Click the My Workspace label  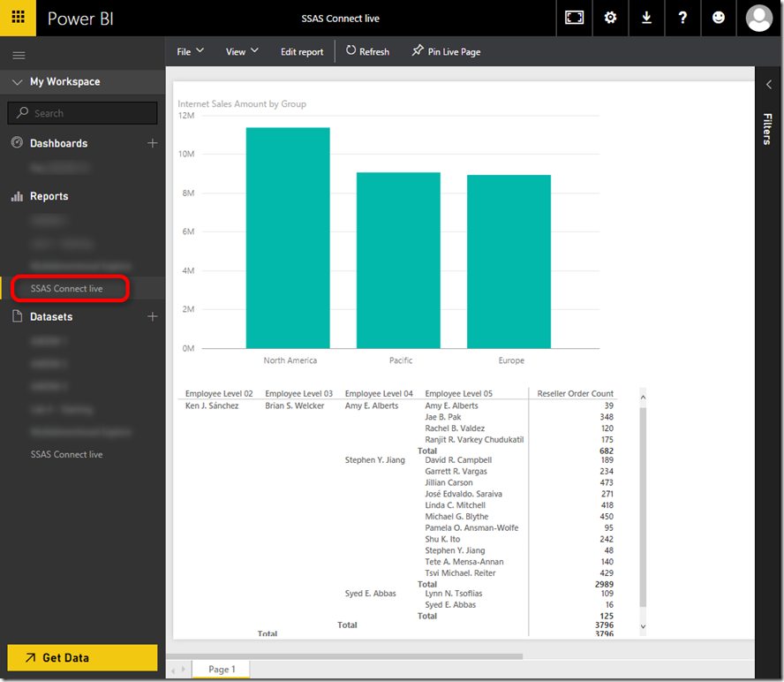65,81
